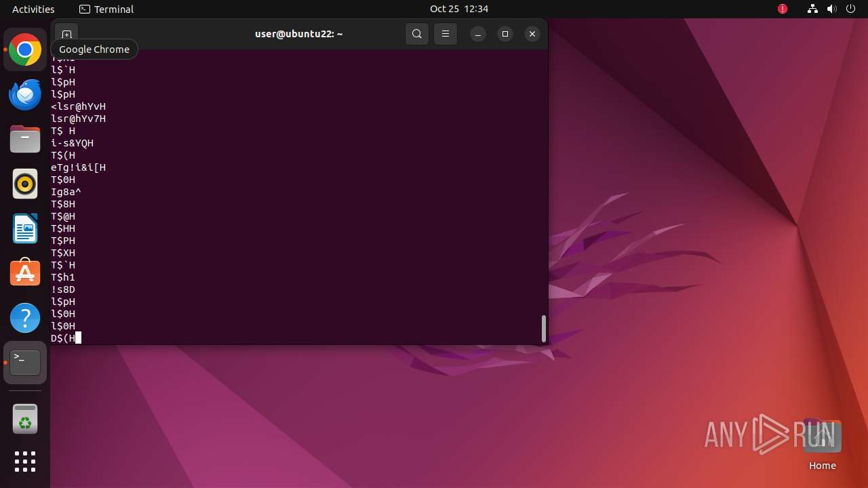Open a new terminal tab
This screenshot has height=488, width=868.
[x=66, y=34]
